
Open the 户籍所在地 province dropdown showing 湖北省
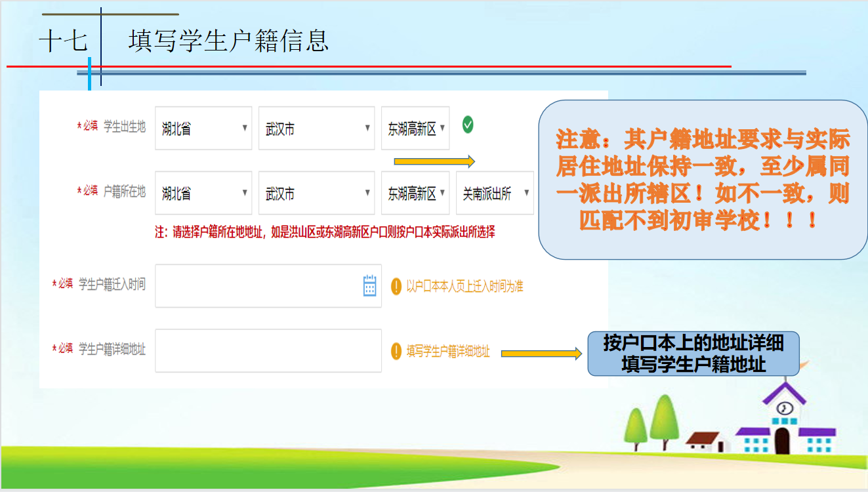[x=203, y=194]
